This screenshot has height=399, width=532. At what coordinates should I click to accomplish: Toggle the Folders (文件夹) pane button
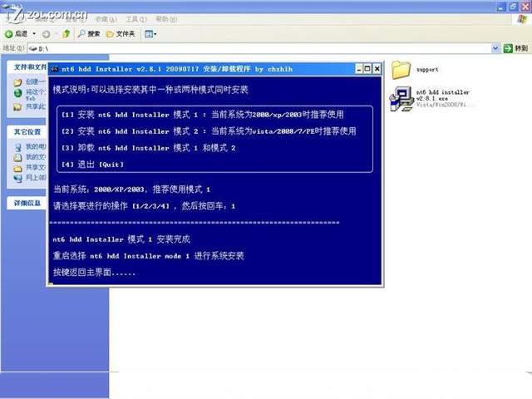click(121, 33)
